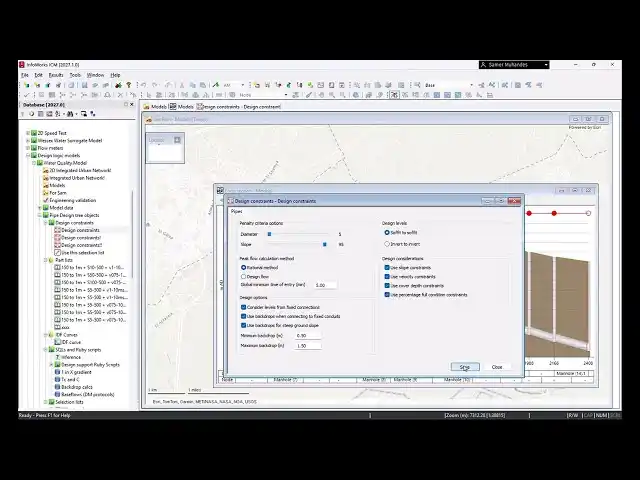Click the Close button in dialog

pos(497,367)
